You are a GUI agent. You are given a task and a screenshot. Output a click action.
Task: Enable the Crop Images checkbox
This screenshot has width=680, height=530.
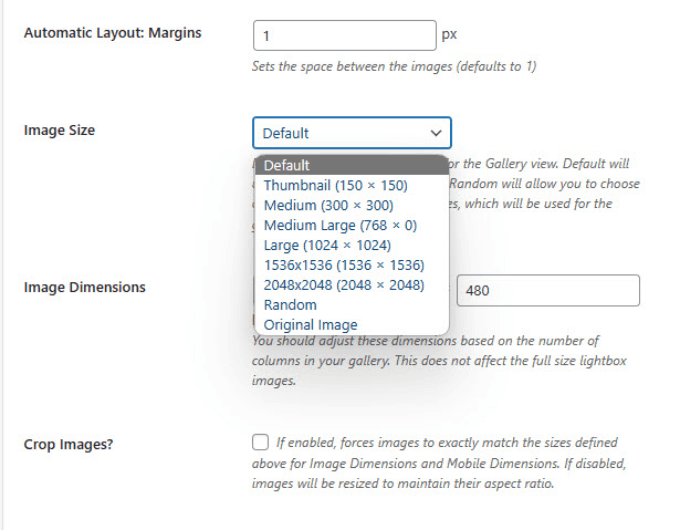[261, 442]
